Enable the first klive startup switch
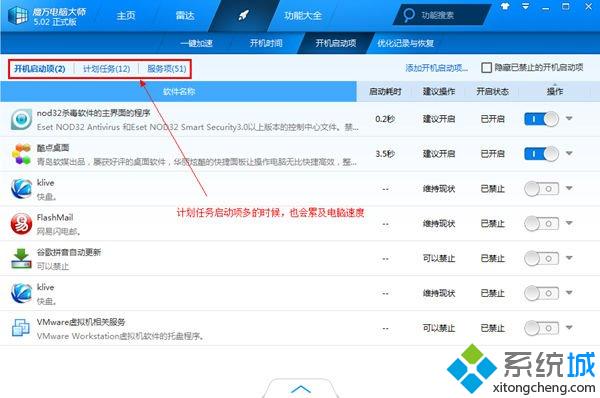600x398 pixels. pos(541,189)
